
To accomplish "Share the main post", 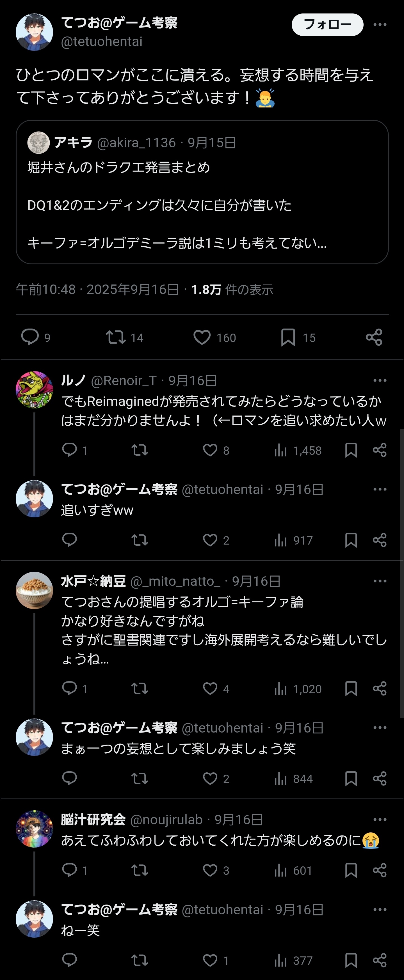I will (x=373, y=337).
